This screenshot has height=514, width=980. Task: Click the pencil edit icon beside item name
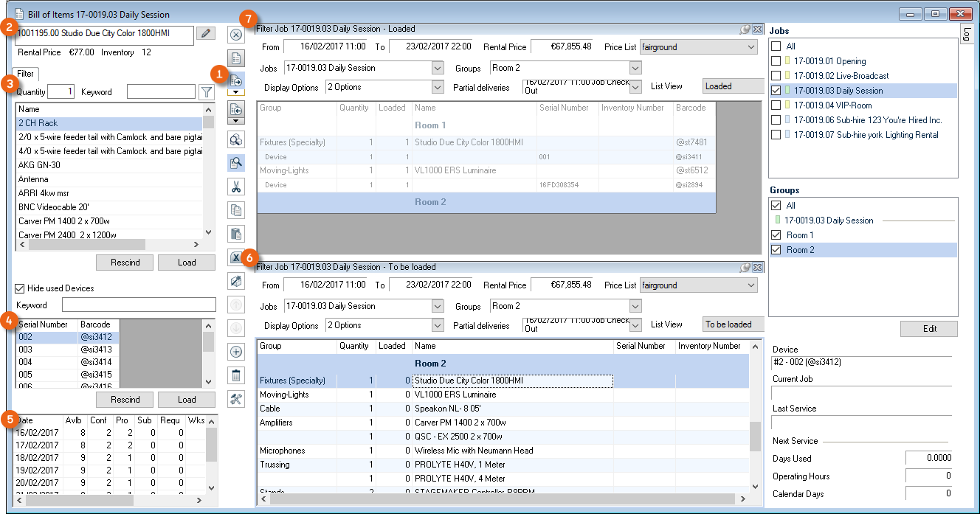coord(206,33)
